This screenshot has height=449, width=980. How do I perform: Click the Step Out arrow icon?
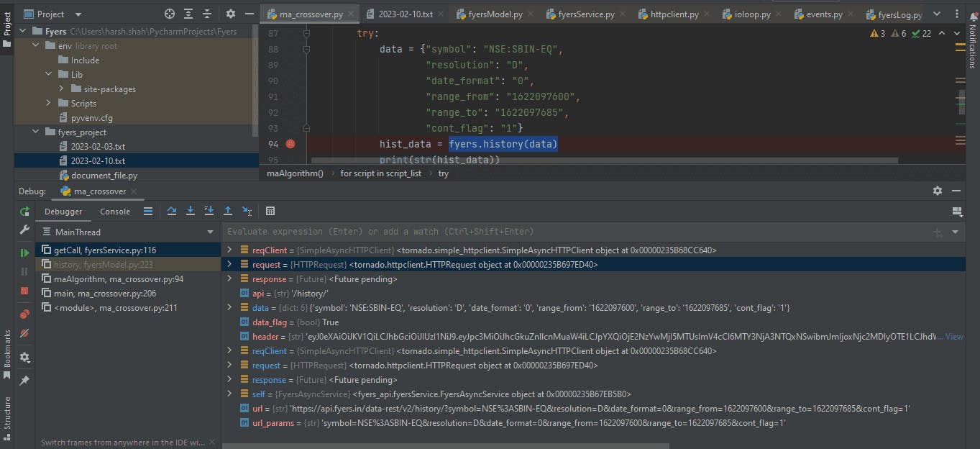tap(228, 211)
